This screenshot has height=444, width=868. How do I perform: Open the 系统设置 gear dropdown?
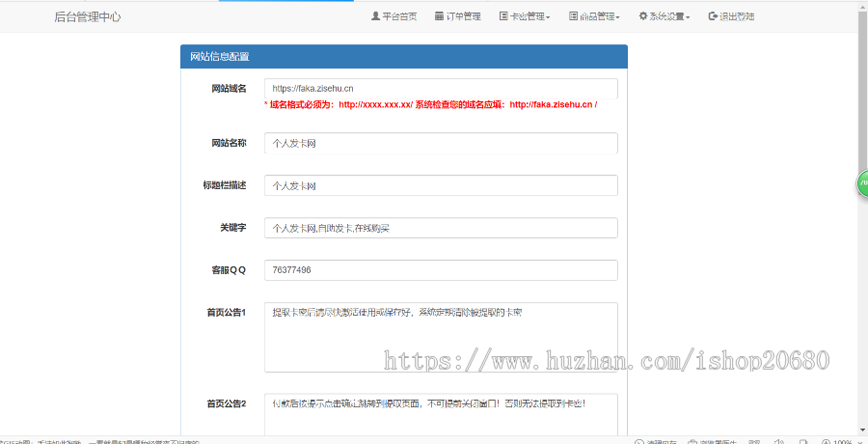click(665, 16)
